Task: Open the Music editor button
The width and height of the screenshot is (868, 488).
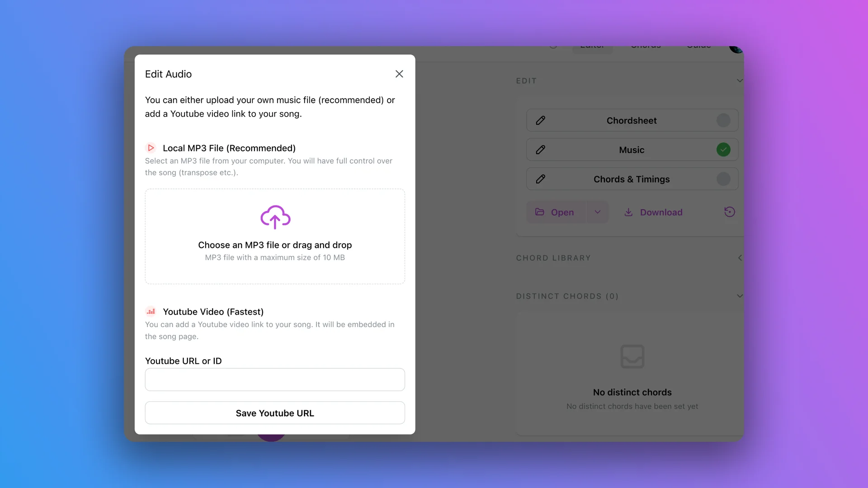Action: point(632,150)
